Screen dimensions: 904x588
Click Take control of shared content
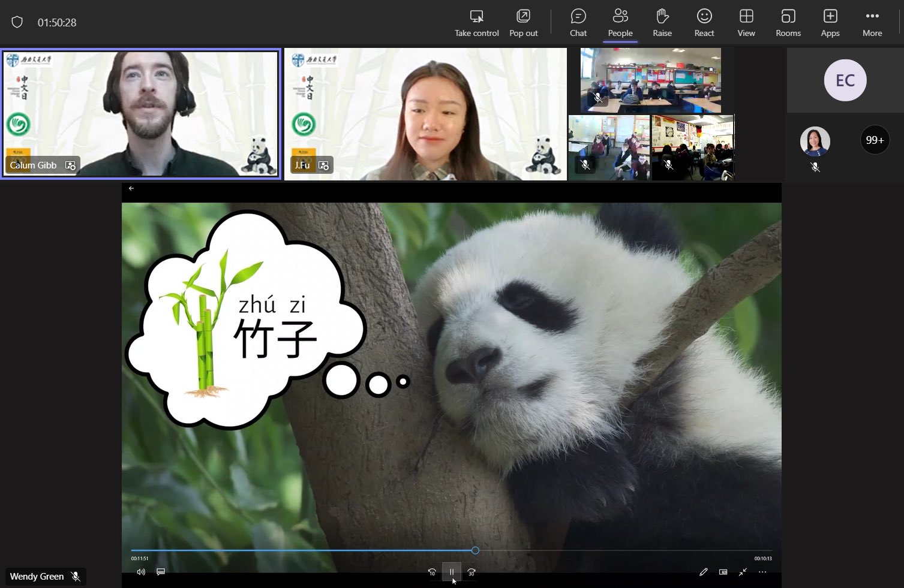pos(476,23)
